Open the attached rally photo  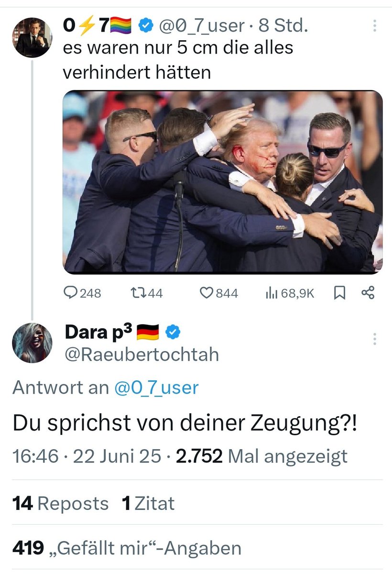point(223,182)
